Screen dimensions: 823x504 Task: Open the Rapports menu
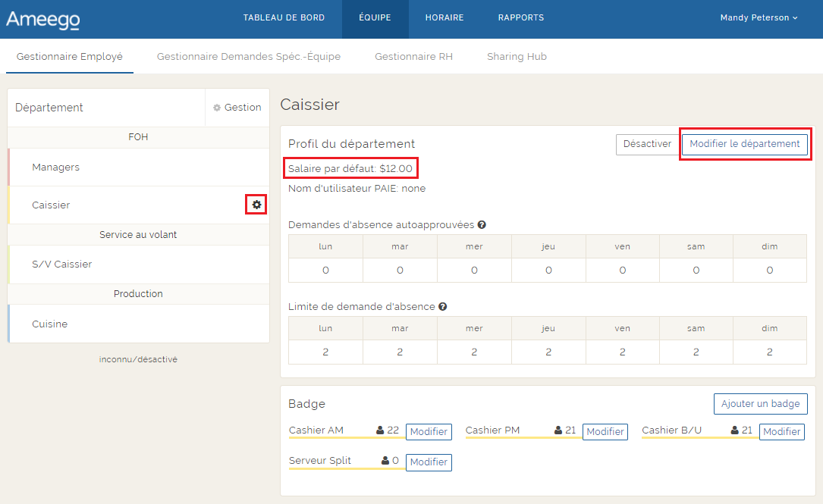520,17
